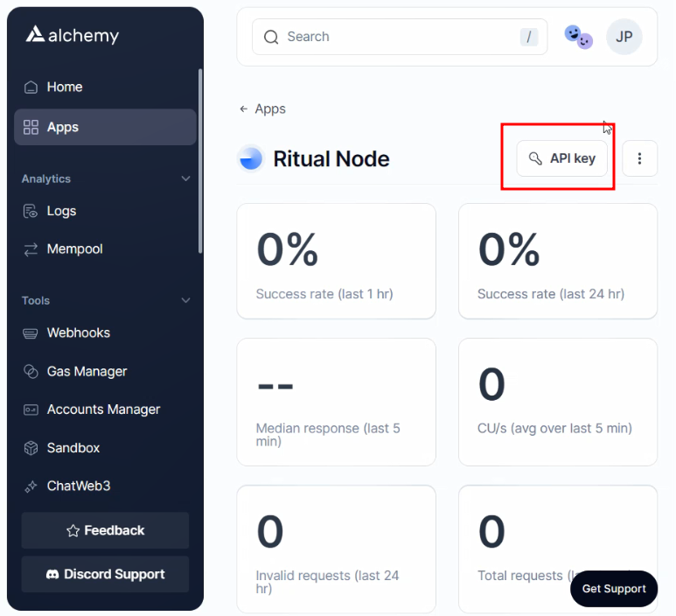Open Sandbox in the sidebar

pyautogui.click(x=105, y=448)
